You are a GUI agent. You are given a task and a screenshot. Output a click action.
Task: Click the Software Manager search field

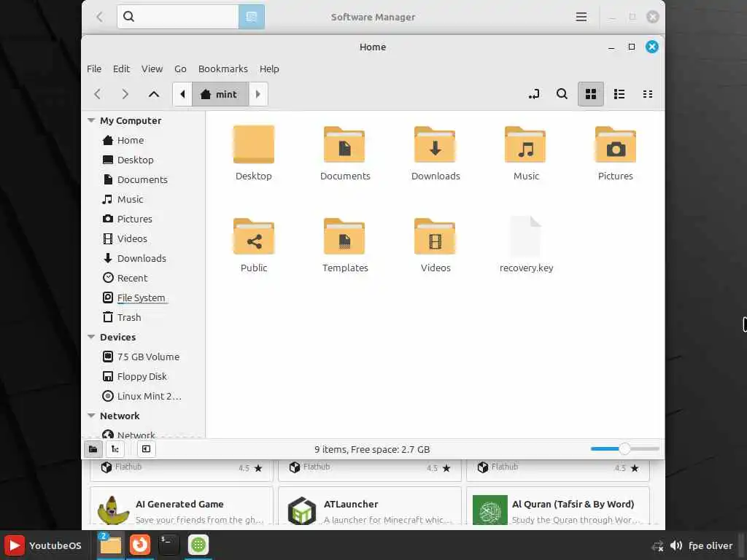point(178,17)
